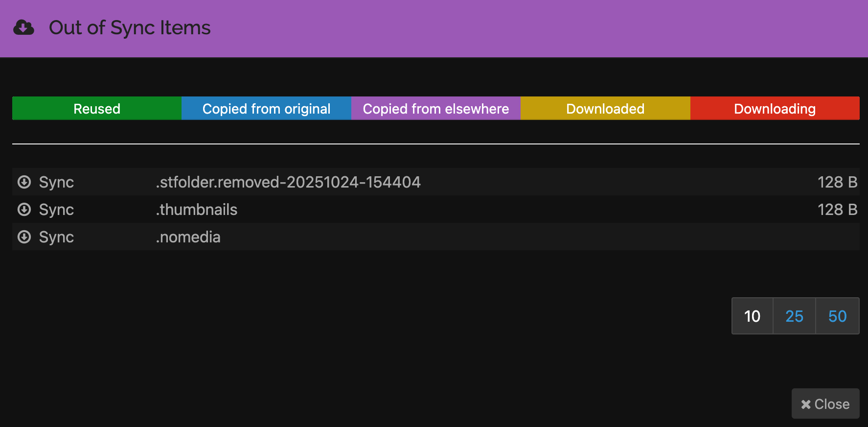This screenshot has height=427, width=868.
Task: Click download icon beside .stfolder.removed row
Action: [x=24, y=182]
